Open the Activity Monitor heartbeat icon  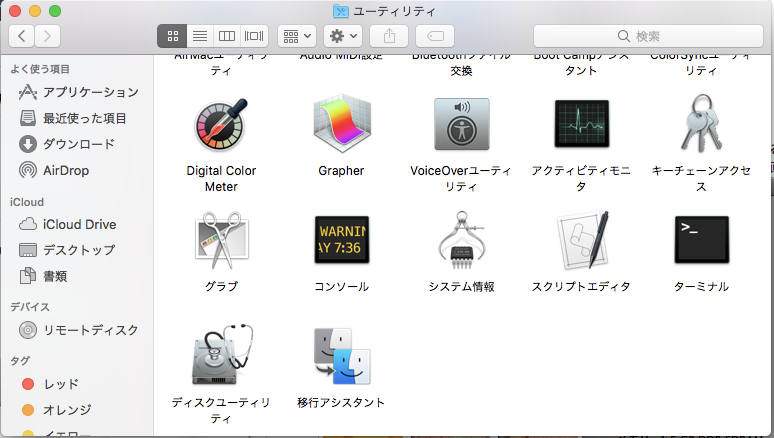point(581,123)
